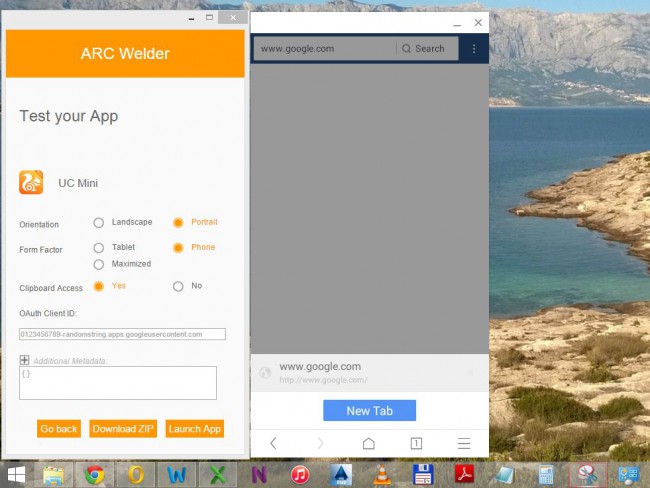Tap the home icon in UC Mini

click(369, 443)
